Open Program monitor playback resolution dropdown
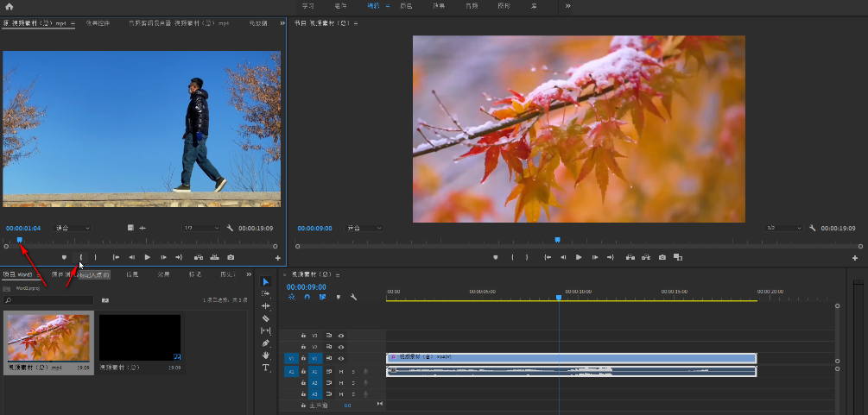The image size is (868, 415). coord(783,228)
